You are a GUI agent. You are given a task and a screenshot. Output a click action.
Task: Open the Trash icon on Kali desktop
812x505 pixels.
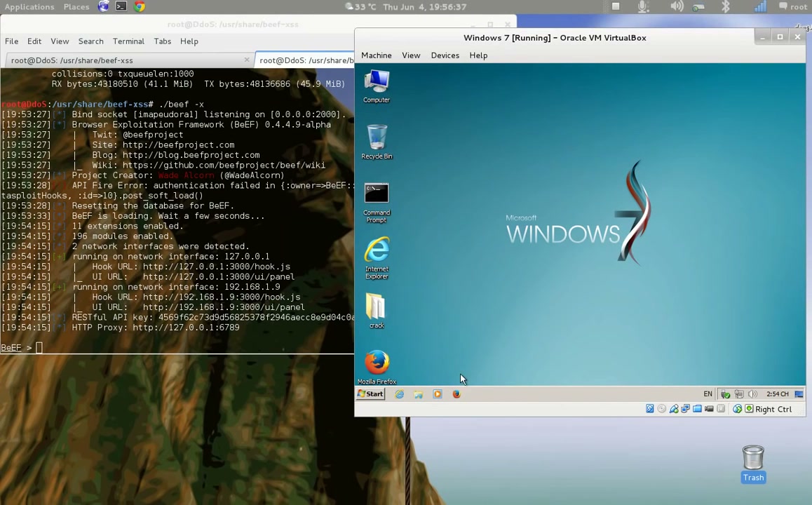click(753, 464)
